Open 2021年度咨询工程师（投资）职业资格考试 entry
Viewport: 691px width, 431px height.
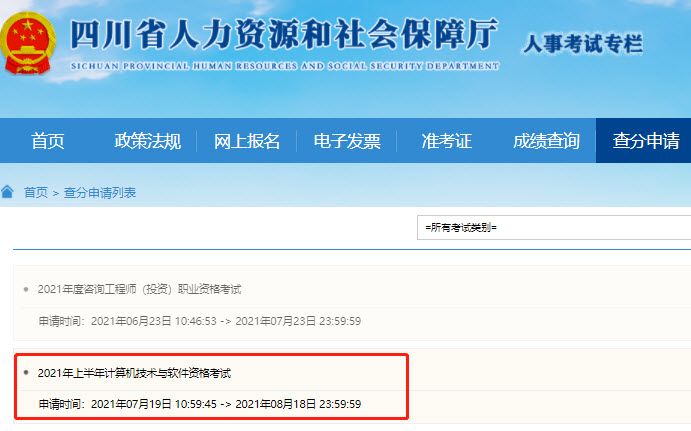[x=139, y=289]
